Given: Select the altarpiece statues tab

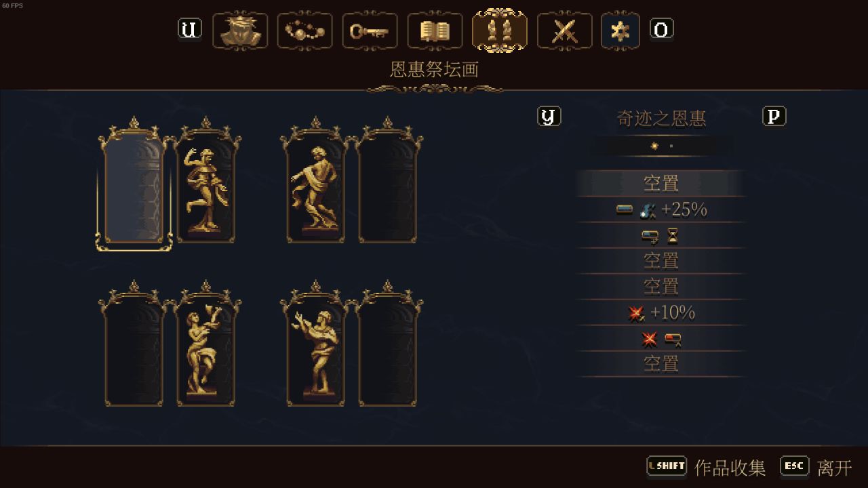Looking at the screenshot, I should [x=500, y=30].
